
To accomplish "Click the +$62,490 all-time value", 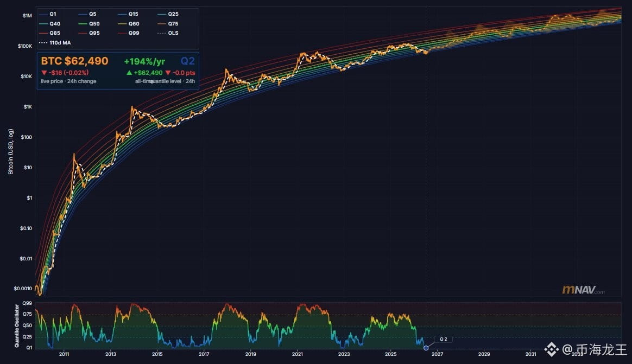I will tap(148, 73).
